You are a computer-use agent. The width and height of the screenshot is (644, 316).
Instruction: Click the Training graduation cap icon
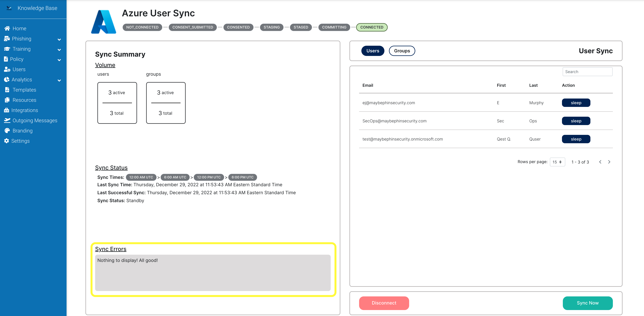coord(7,49)
